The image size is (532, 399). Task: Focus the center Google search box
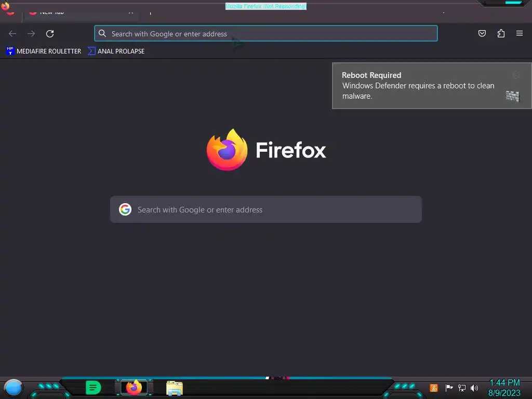[x=266, y=209]
